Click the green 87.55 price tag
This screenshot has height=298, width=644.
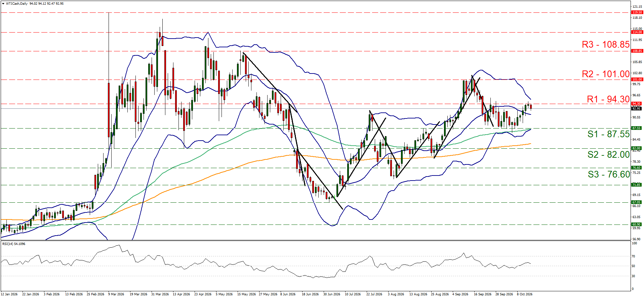point(637,128)
